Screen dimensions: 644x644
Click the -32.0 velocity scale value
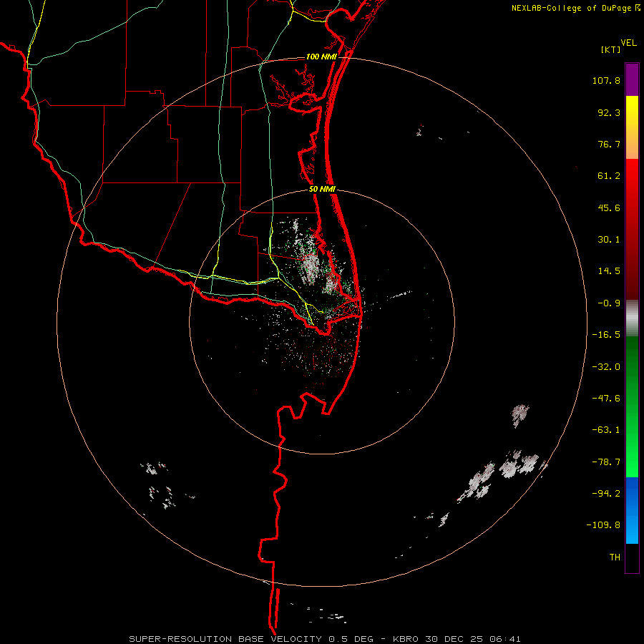click(606, 367)
